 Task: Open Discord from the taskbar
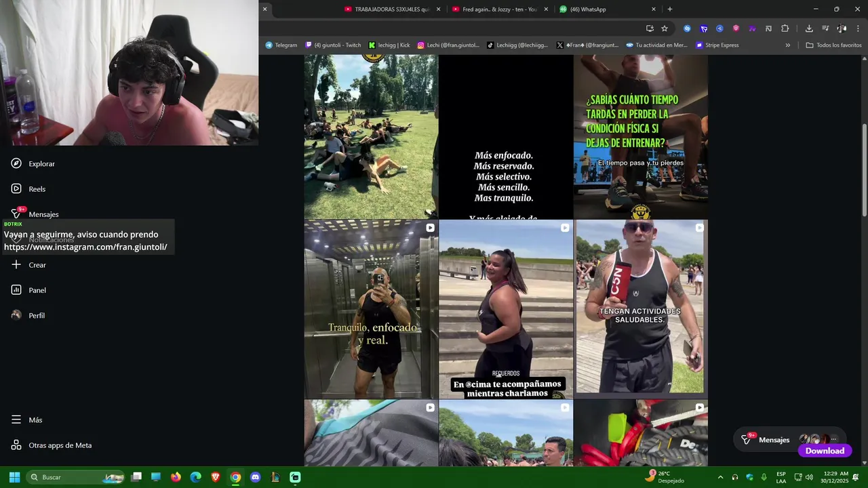(x=255, y=477)
